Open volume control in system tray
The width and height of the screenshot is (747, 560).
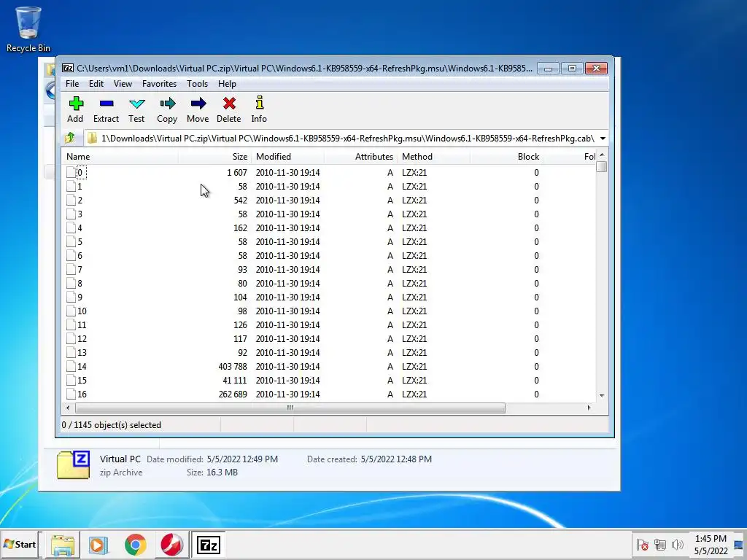tap(677, 545)
